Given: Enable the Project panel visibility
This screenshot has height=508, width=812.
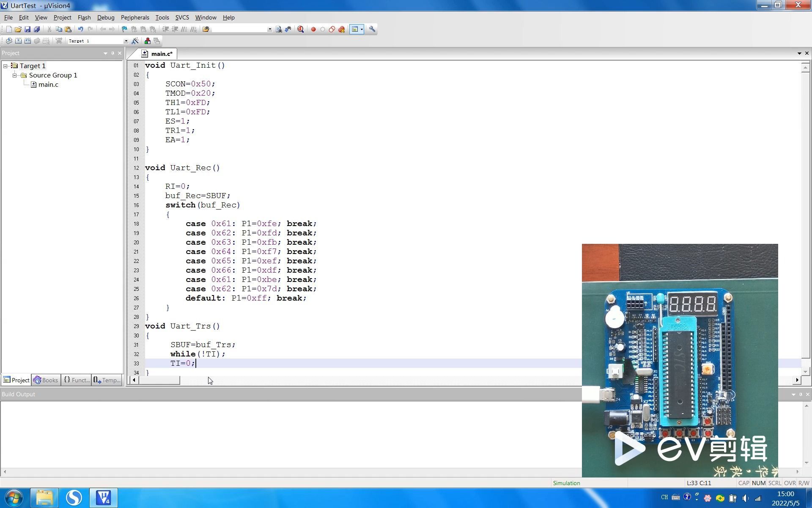Looking at the screenshot, I should (16, 380).
